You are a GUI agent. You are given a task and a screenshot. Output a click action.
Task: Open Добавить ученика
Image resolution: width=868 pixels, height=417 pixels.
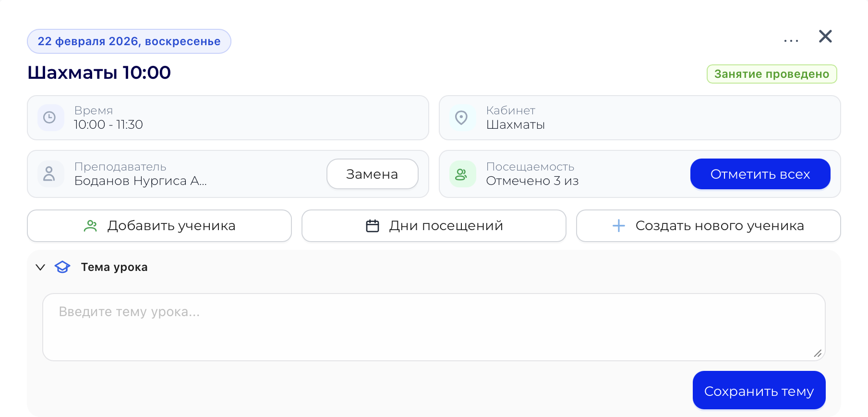[159, 226]
